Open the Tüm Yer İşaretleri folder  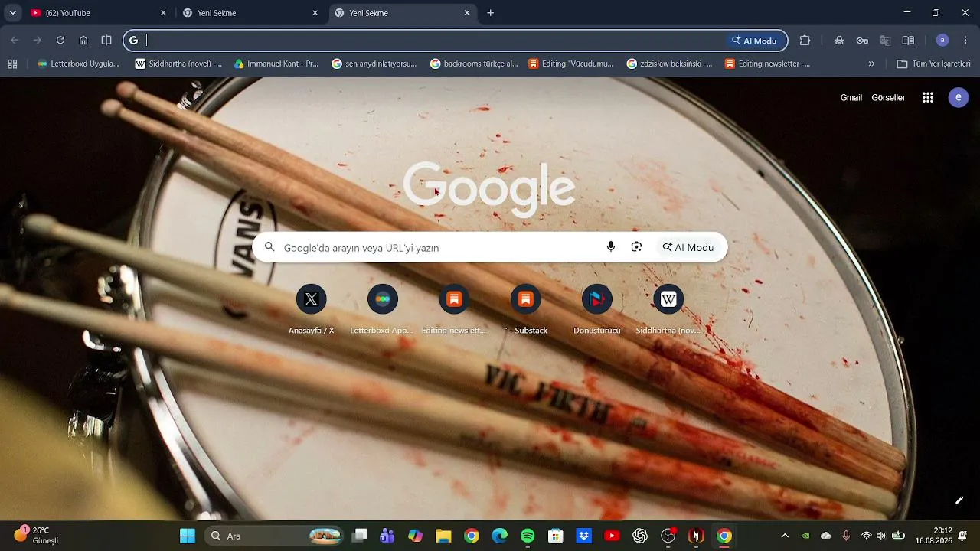pos(933,64)
